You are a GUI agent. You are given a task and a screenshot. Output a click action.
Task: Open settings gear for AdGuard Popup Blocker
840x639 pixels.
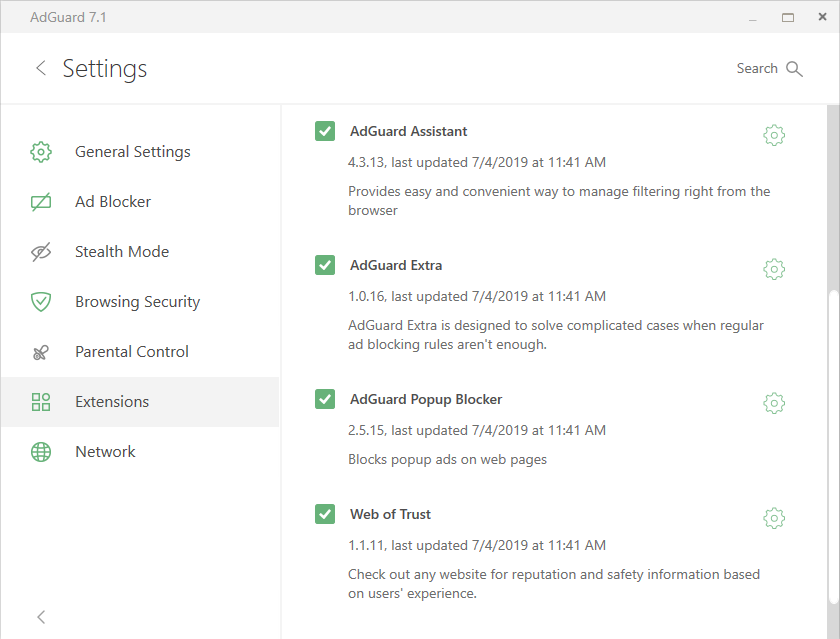[774, 403]
